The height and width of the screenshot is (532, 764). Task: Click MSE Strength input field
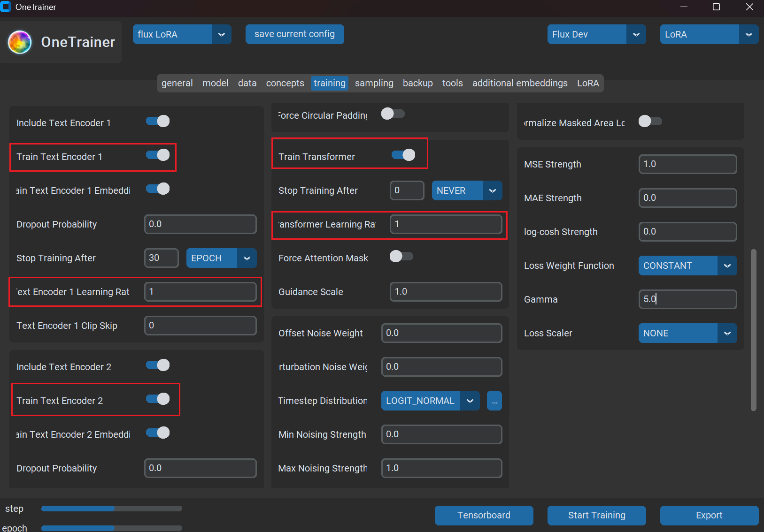click(x=688, y=164)
